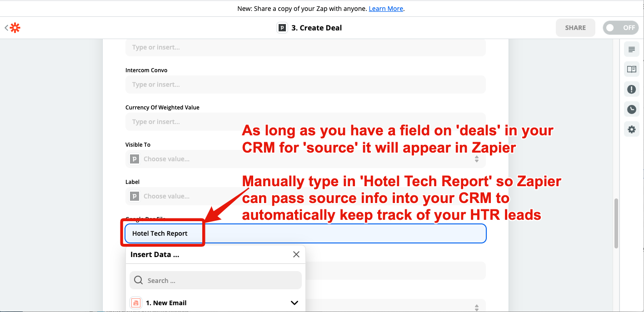Click the Pipedrive app icon beside Create Deal

point(282,28)
